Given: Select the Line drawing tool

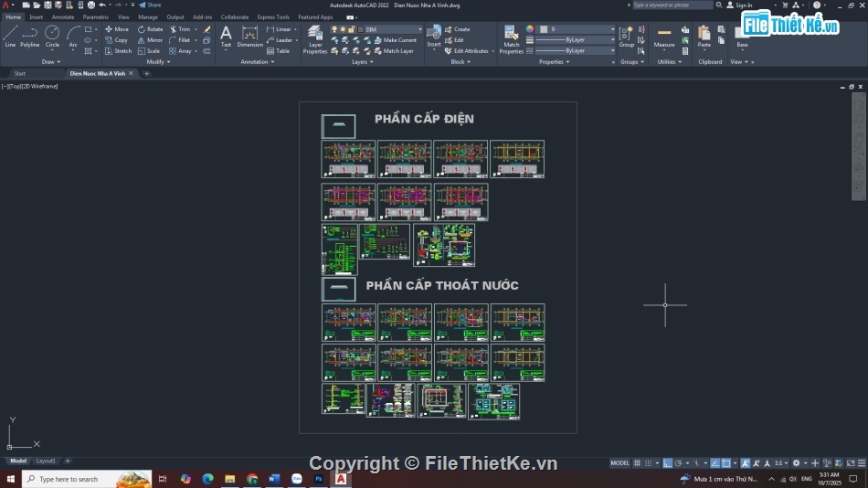Looking at the screenshot, I should (10, 36).
